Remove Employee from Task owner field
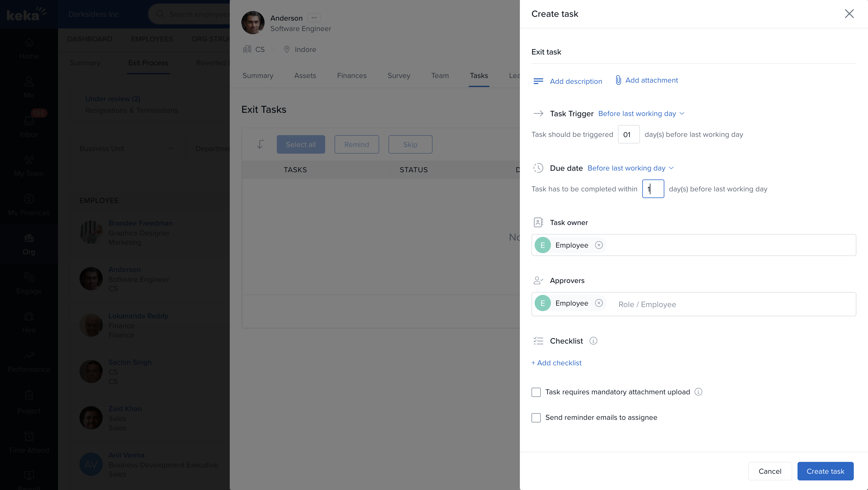868x490 pixels. pos(598,245)
